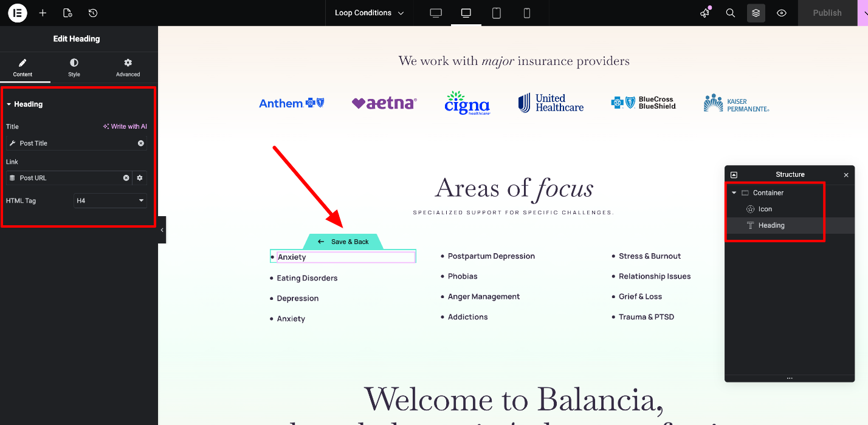Click Write with AI

point(125,127)
